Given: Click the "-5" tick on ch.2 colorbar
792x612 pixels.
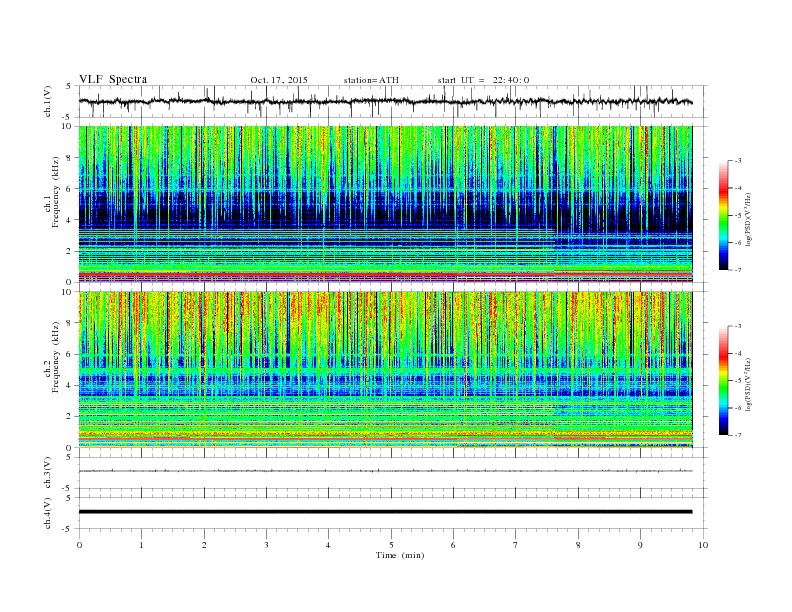Looking at the screenshot, I should point(738,381).
